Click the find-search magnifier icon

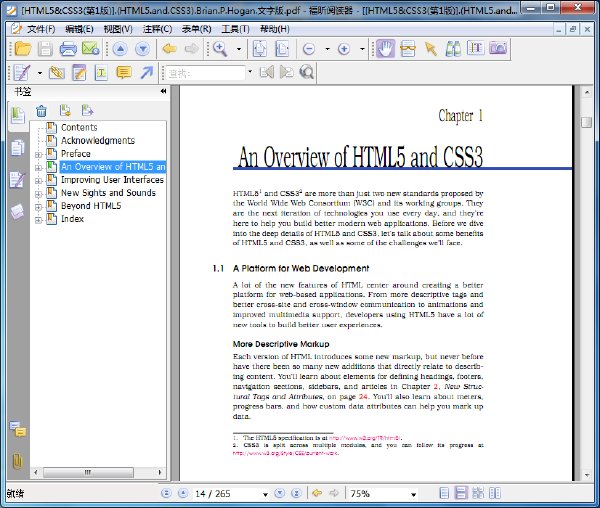(x=307, y=72)
